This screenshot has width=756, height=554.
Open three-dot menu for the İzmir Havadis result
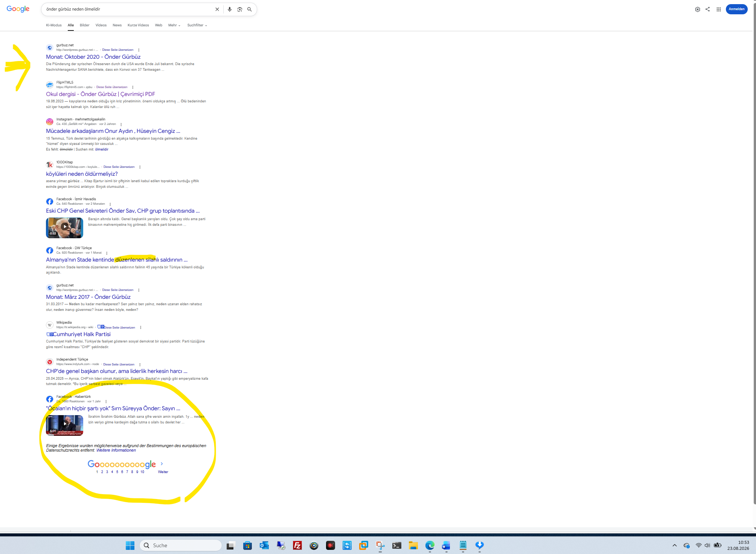(110, 204)
